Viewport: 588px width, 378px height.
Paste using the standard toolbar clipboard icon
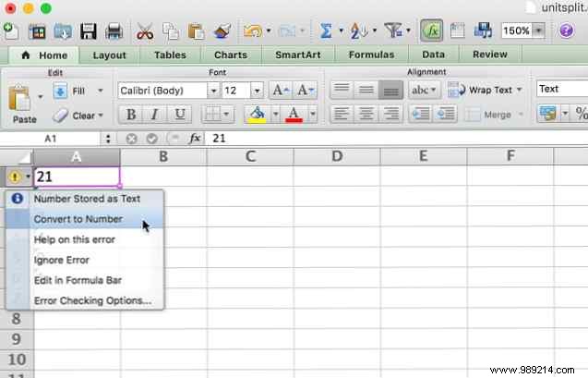(x=196, y=31)
